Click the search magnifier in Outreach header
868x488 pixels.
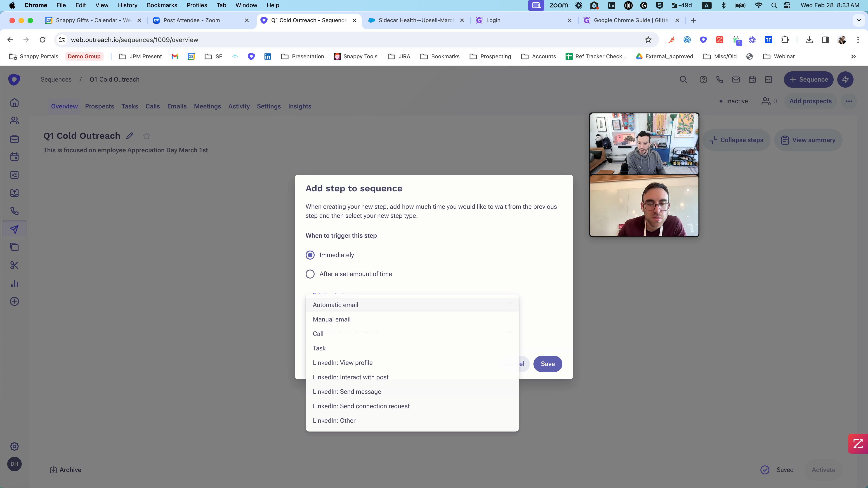pos(683,80)
